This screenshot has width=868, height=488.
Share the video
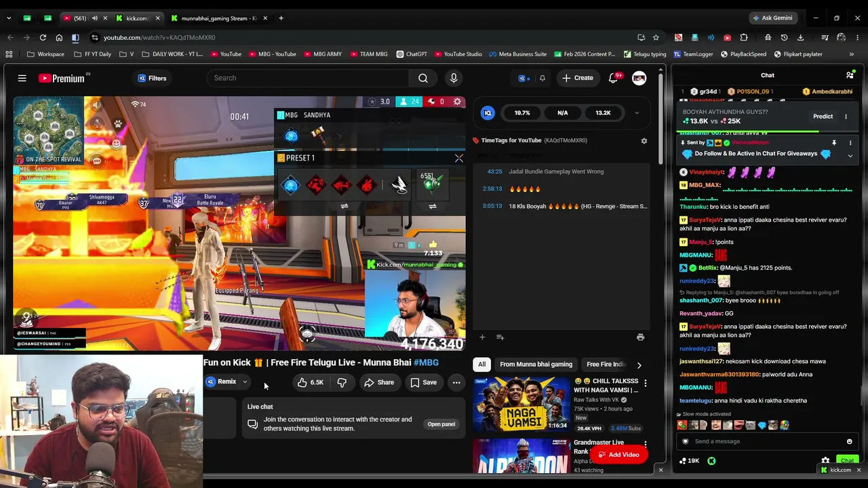379,382
